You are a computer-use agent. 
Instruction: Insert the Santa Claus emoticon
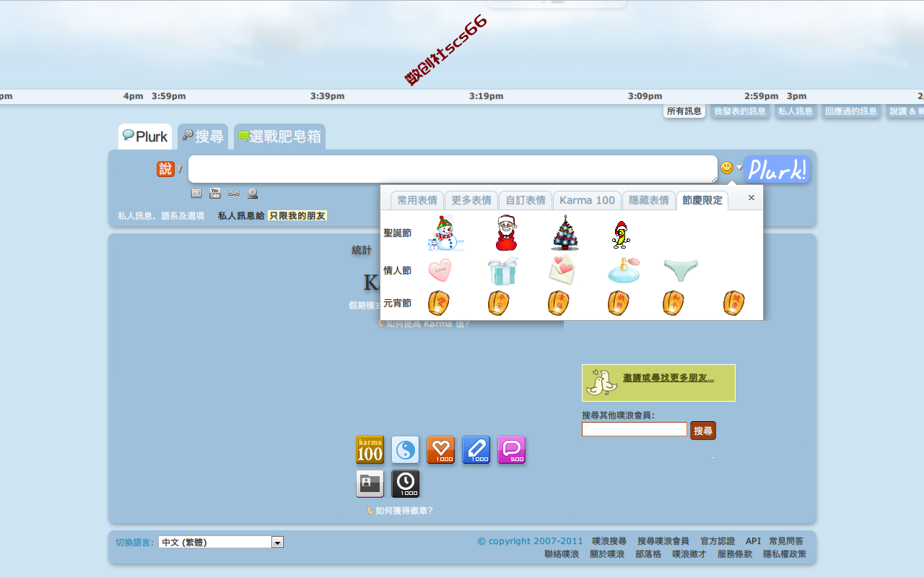click(x=507, y=233)
